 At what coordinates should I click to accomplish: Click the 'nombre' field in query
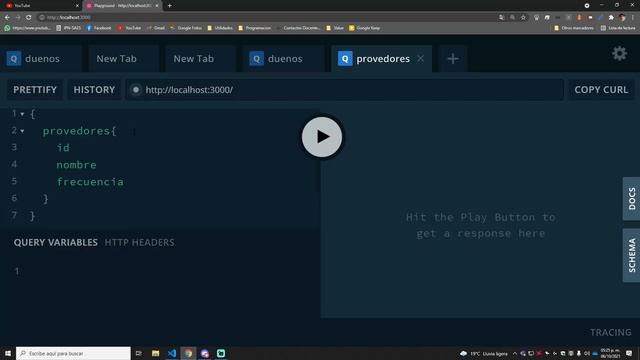[76, 165]
